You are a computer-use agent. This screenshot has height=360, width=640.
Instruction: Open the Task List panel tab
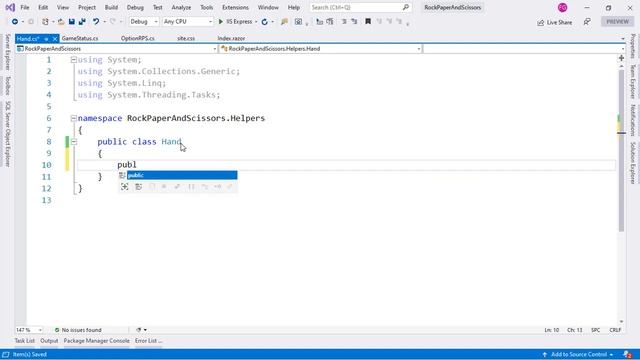click(x=24, y=341)
